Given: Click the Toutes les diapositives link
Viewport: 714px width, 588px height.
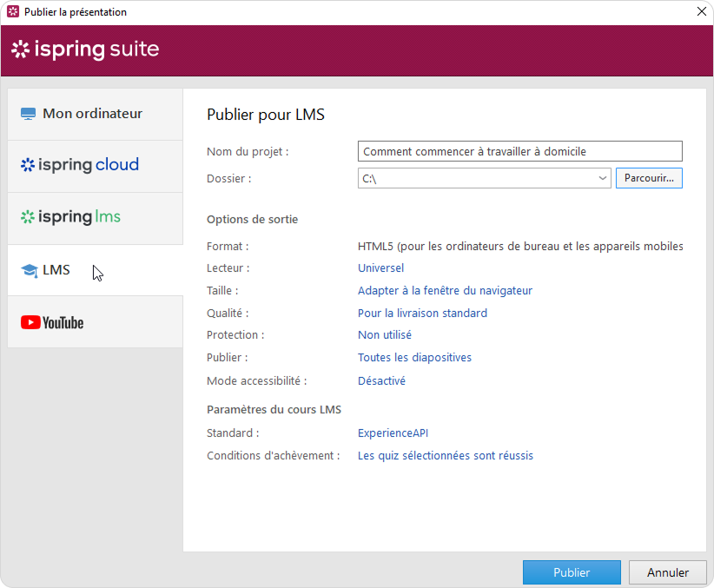Looking at the screenshot, I should (414, 358).
